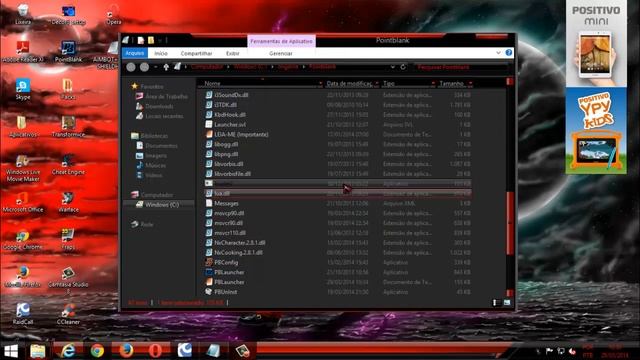
Task: Open the Skype desktop icon
Action: click(23, 89)
